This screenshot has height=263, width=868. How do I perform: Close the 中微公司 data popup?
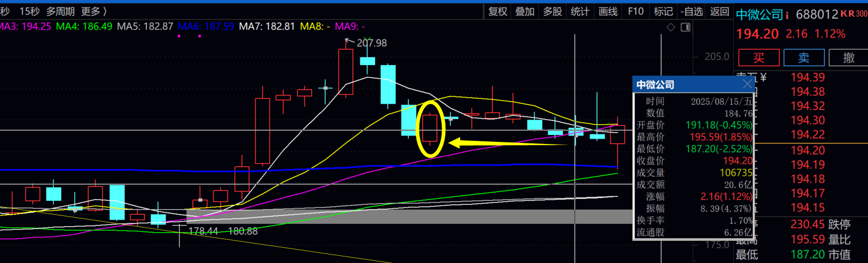tap(747, 84)
